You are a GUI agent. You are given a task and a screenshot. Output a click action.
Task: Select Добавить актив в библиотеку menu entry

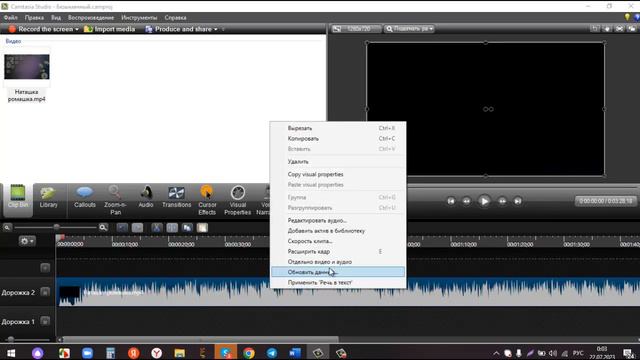[338, 231]
